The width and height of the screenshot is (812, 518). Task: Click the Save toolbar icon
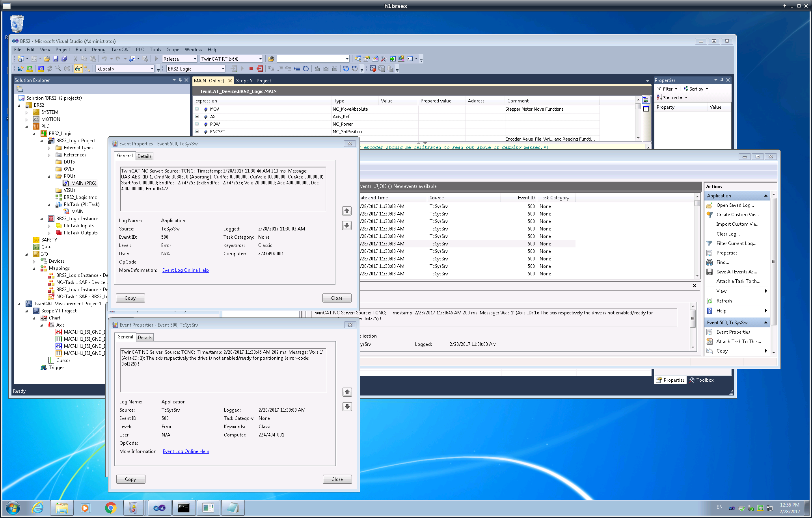pos(56,59)
